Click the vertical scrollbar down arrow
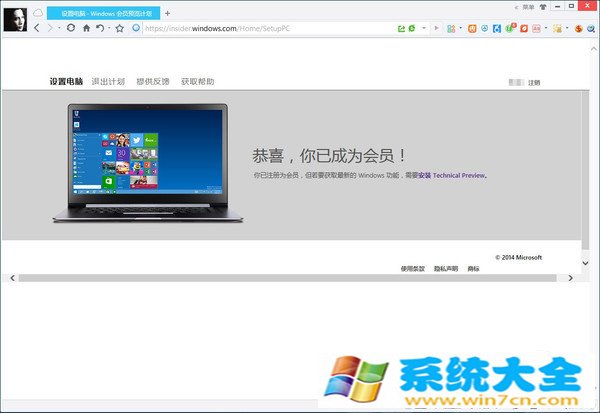This screenshot has height=413, width=600. pyautogui.click(x=585, y=263)
